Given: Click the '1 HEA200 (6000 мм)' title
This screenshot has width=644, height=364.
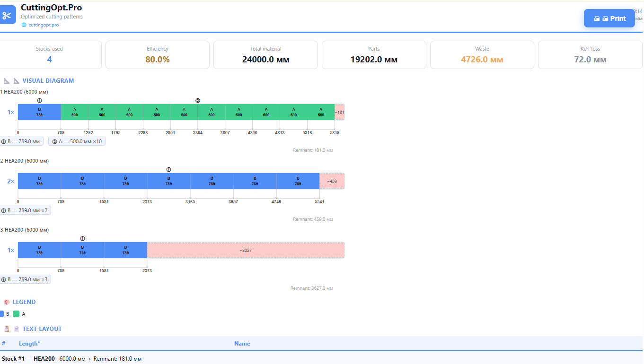Looking at the screenshot, I should point(24,92).
